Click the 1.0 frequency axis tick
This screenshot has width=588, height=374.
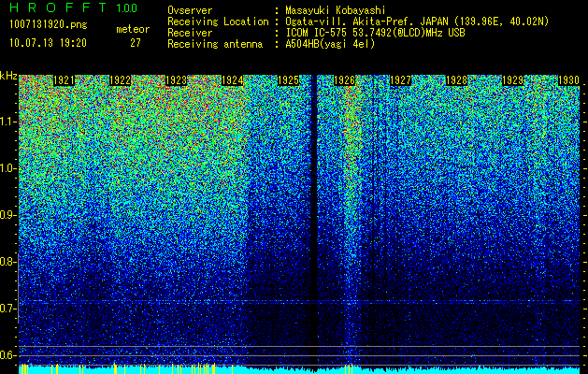click(x=7, y=168)
